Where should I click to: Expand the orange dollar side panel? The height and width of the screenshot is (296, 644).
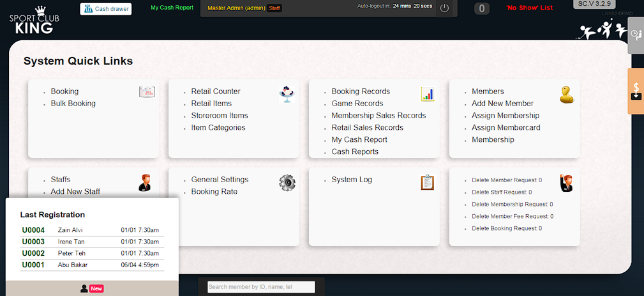[636, 91]
